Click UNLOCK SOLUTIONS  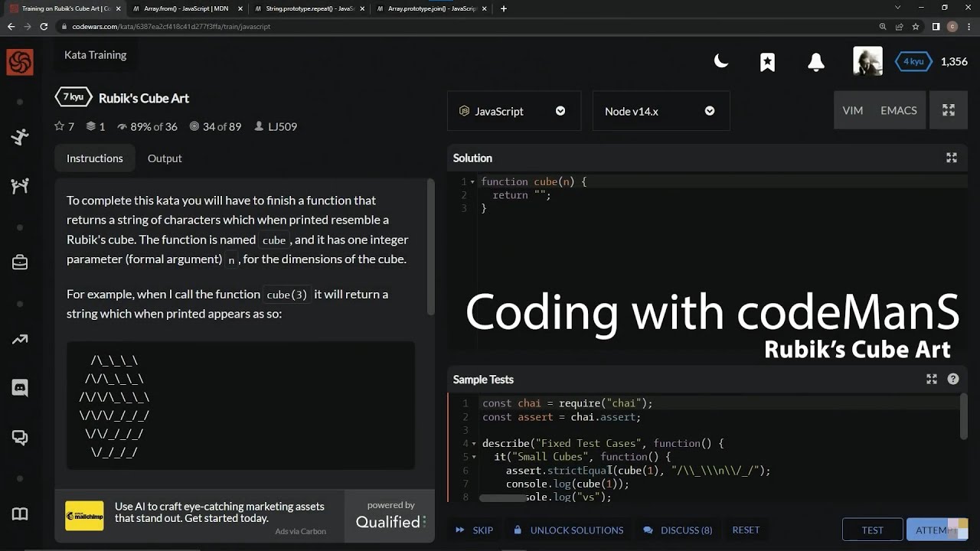pyautogui.click(x=568, y=530)
